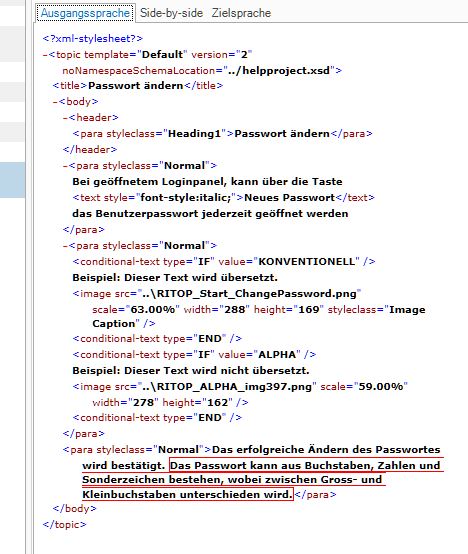Click the italic Neues Passwort text element
The image size is (468, 554).
click(x=223, y=198)
